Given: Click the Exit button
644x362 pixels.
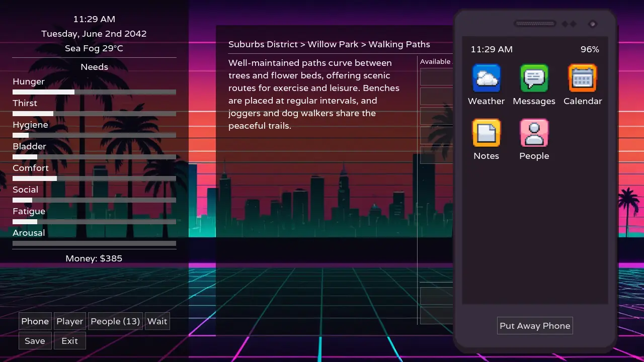Looking at the screenshot, I should point(69,341).
